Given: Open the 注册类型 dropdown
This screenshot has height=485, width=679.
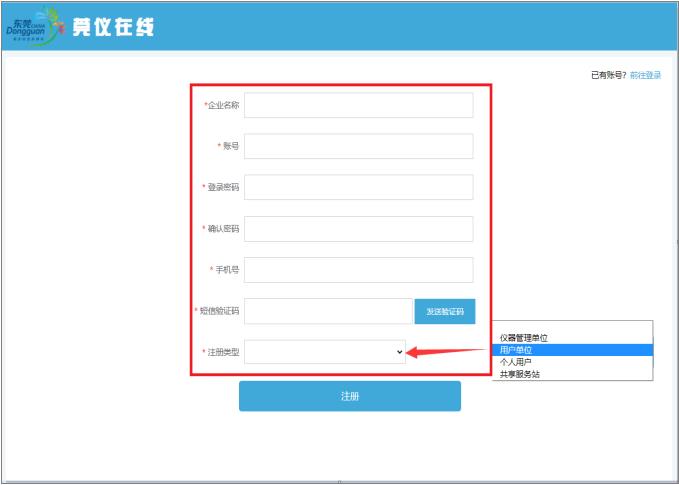Looking at the screenshot, I should pyautogui.click(x=325, y=352).
